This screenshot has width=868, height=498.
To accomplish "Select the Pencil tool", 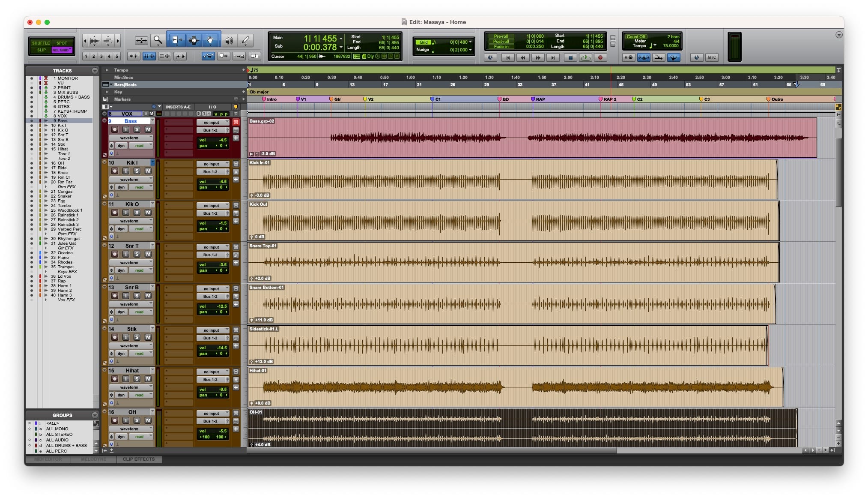I will 245,40.
